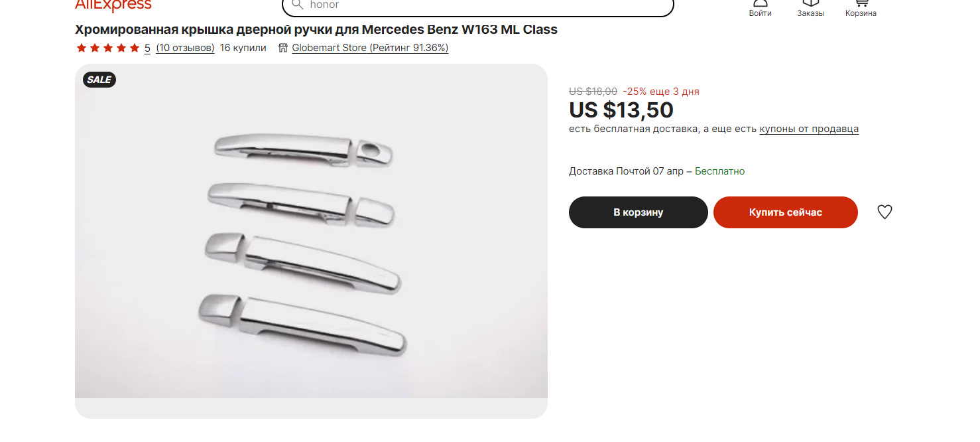This screenshot has height=442, width=980.
Task: Visit Globemart Store seller link
Action: tap(370, 48)
